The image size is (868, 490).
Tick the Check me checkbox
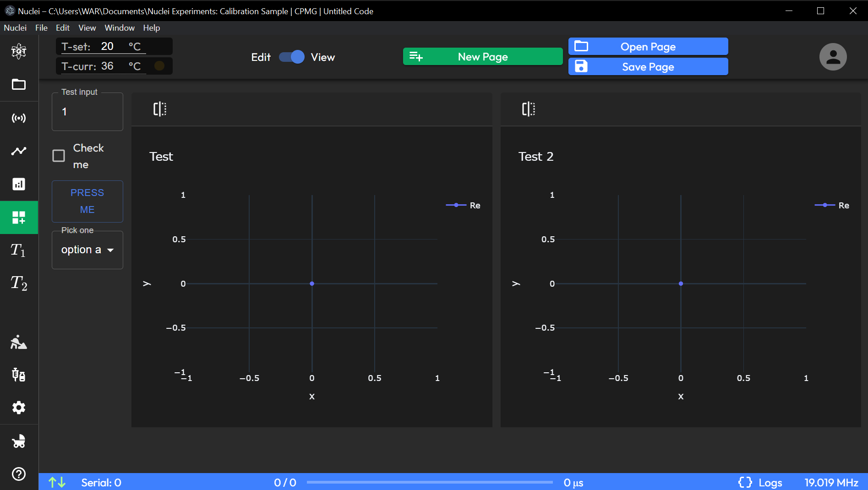point(59,156)
